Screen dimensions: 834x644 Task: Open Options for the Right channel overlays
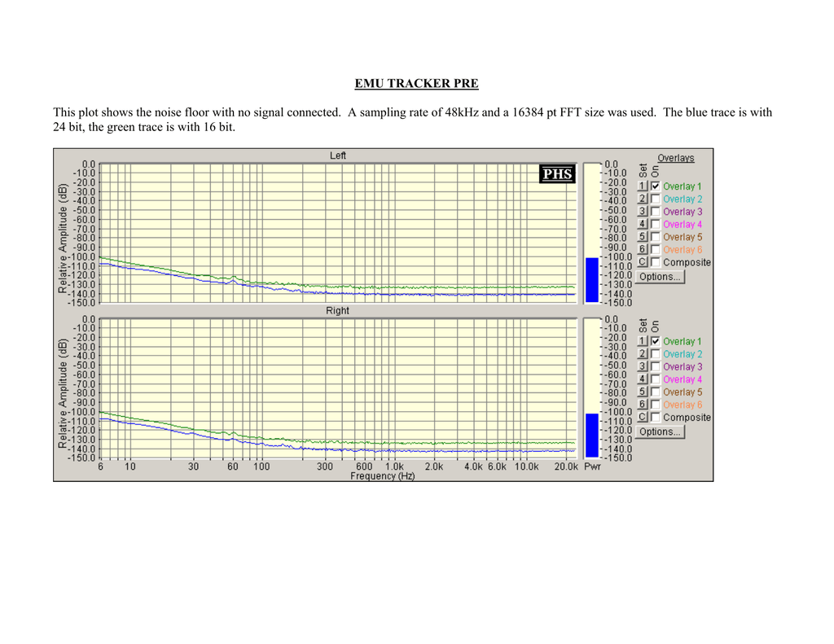[x=660, y=432]
